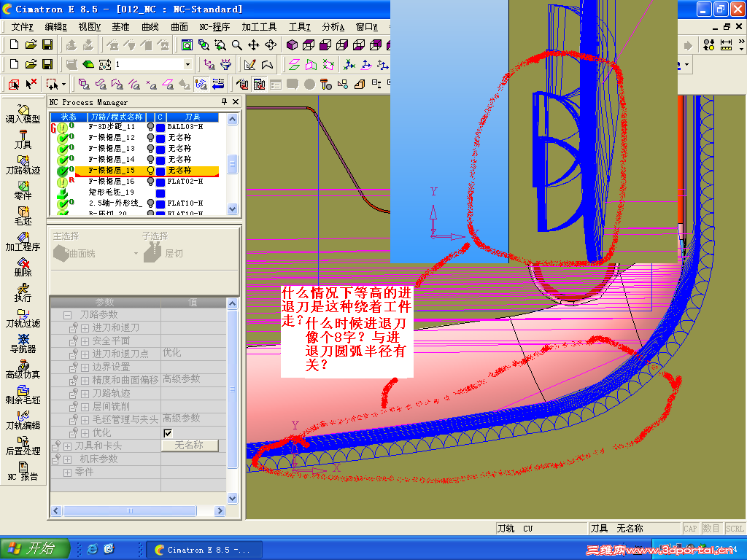Click the 刀路/程式名称 column header
747x560 pixels.
click(x=117, y=117)
